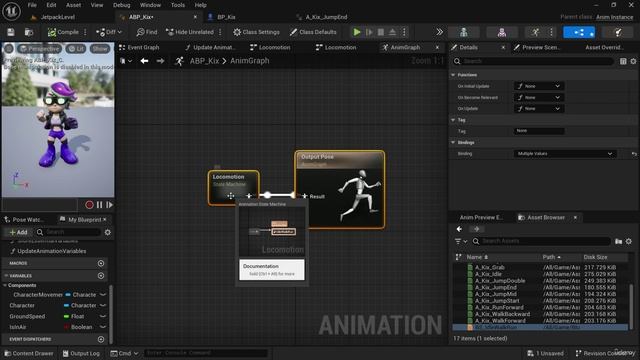This screenshot has width=640, height=360.
Task: Open Anim Instance parent class link
Action: tap(614, 17)
